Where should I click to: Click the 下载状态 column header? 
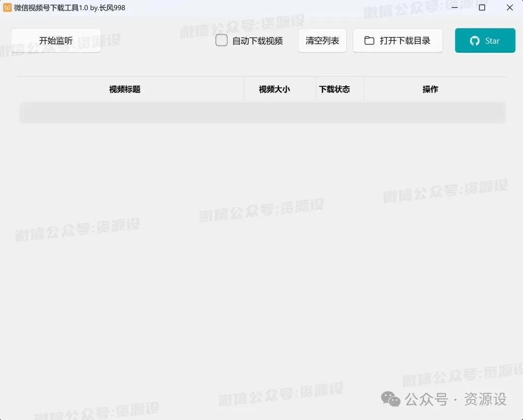pos(339,89)
